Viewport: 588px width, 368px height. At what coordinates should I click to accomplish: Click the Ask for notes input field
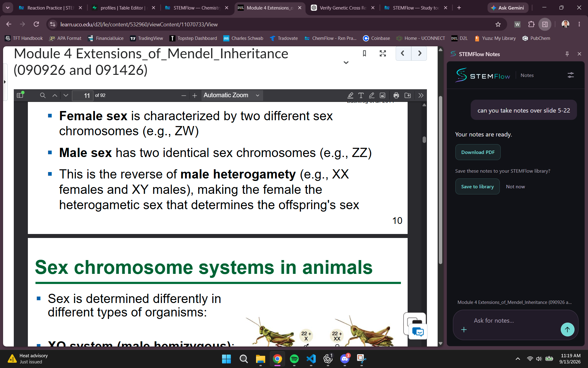coord(515,321)
